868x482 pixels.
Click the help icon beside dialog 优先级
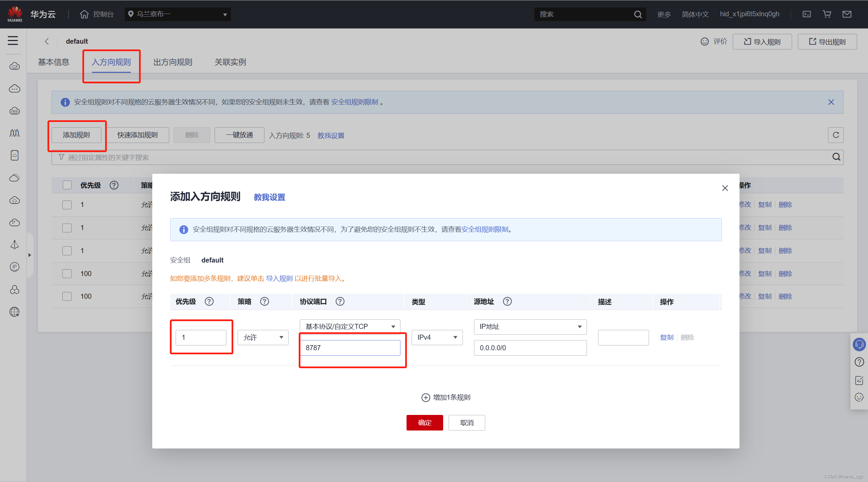tap(209, 301)
